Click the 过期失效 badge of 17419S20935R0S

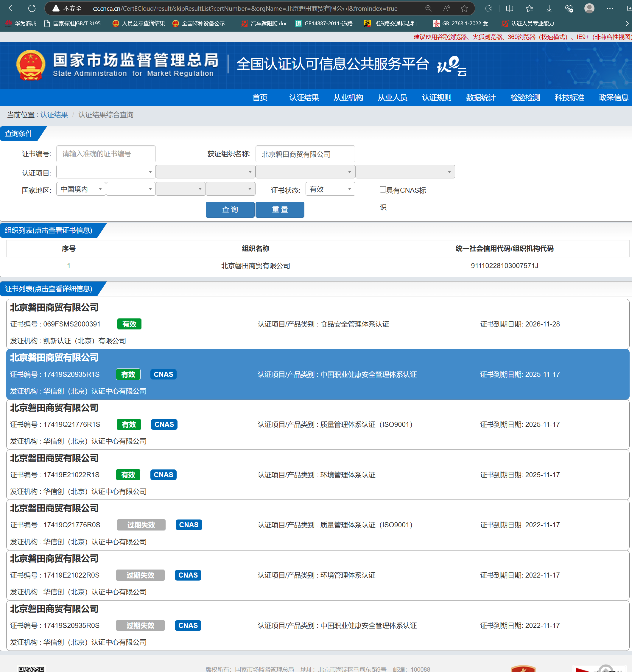[x=140, y=625]
